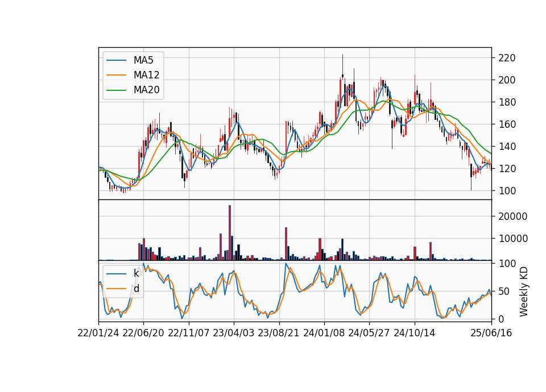The width and height of the screenshot is (546, 392).
Task: Click the MA12 legend label
Action: coord(146,75)
